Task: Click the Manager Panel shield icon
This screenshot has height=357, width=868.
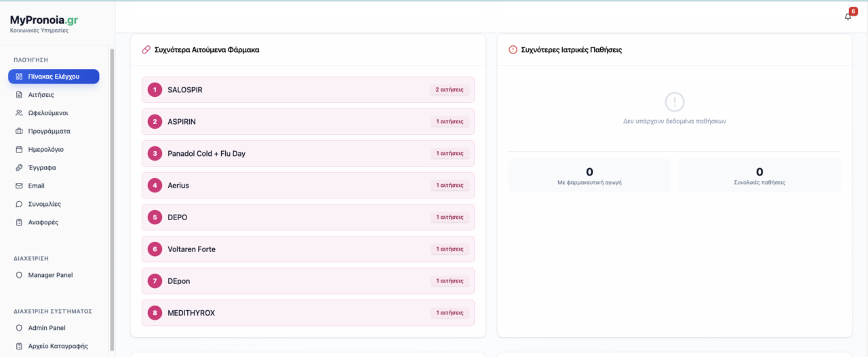Action: [x=19, y=275]
